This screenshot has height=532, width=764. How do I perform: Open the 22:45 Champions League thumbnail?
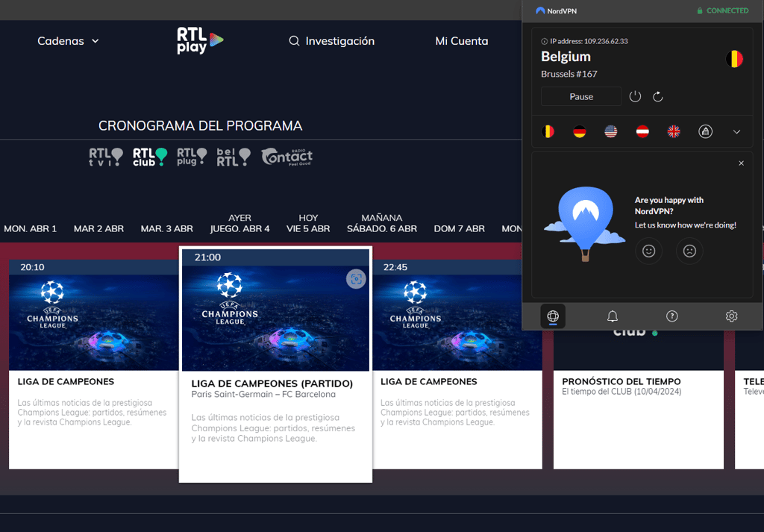(x=457, y=322)
